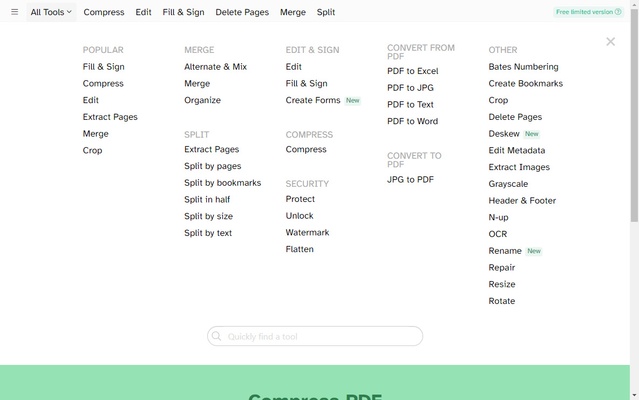Image resolution: width=639 pixels, height=400 pixels.
Task: Select Compress under Popular
Action: tap(103, 84)
